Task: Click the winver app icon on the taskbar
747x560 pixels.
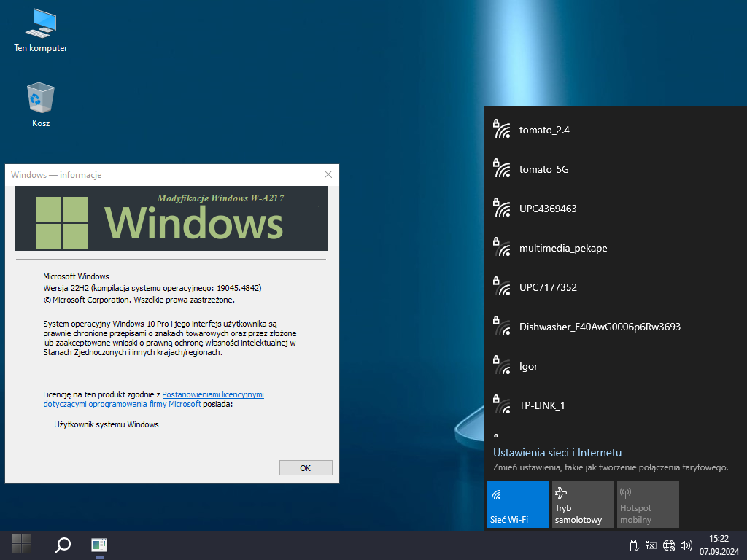Action: tap(99, 545)
